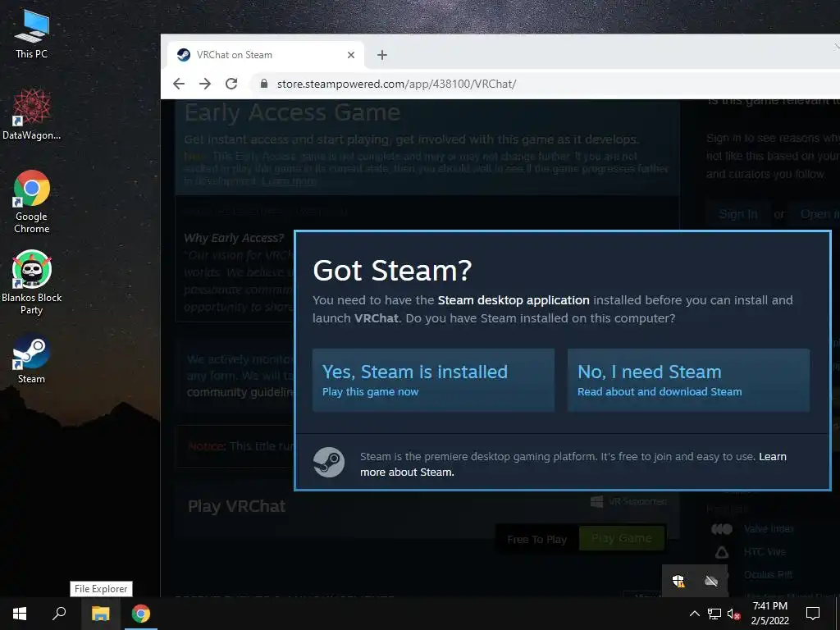Open the DataWagon desktop shortcut
The image size is (840, 630).
[x=32, y=115]
